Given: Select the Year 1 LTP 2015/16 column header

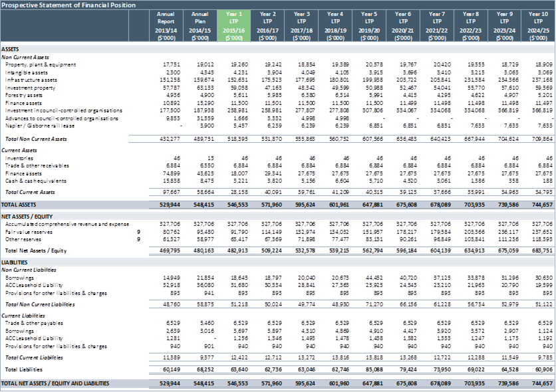Looking at the screenshot, I should click(233, 26).
